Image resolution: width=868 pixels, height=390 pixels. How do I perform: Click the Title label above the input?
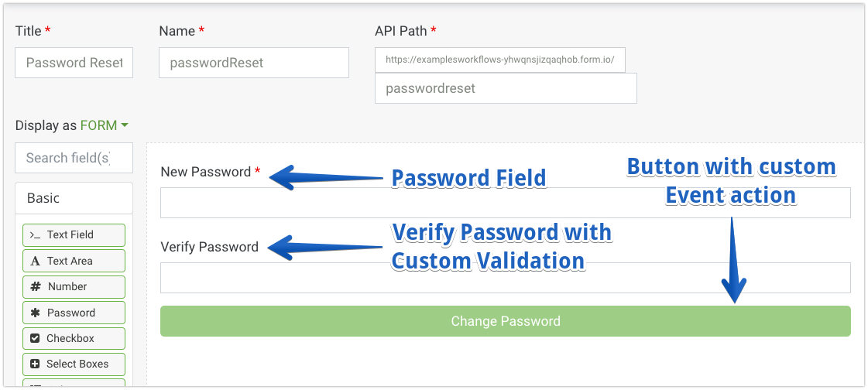[29, 31]
